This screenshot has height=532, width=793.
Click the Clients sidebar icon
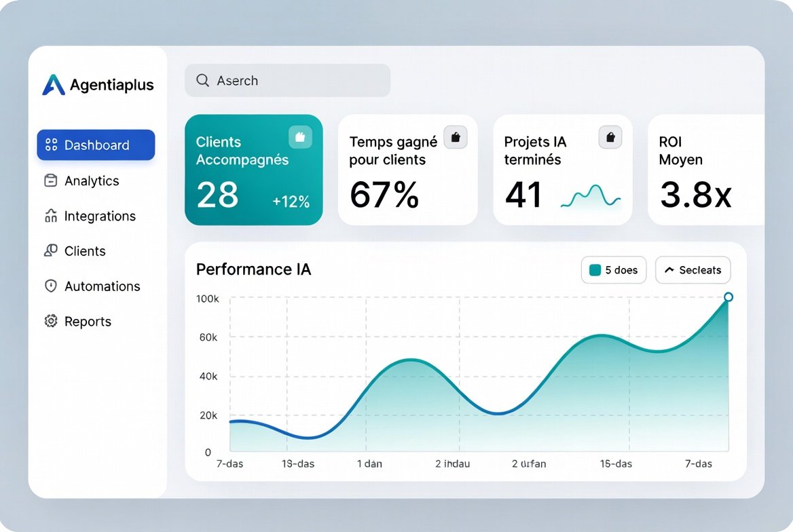click(50, 251)
